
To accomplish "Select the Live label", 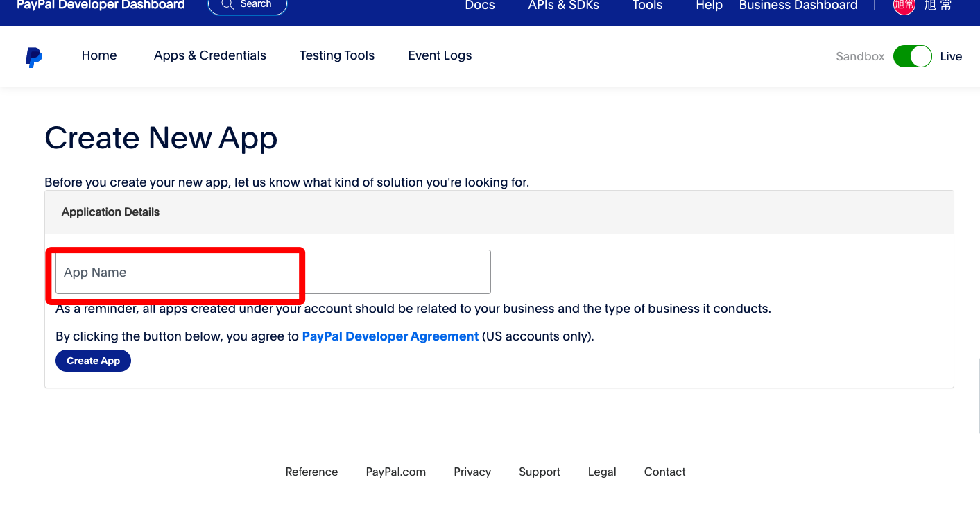I will tap(951, 57).
